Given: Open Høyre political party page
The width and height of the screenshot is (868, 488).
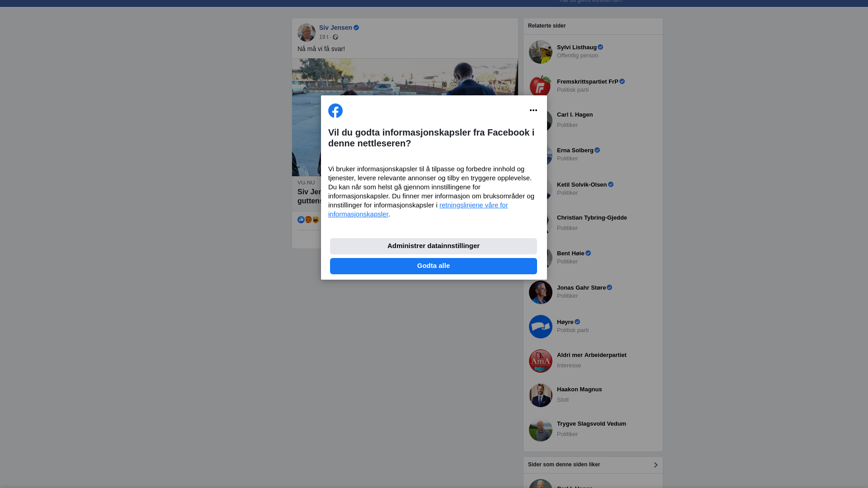Looking at the screenshot, I should [x=565, y=322].
